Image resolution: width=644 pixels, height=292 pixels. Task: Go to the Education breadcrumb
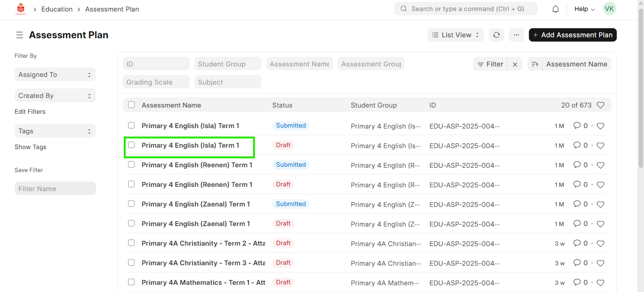[x=57, y=9]
